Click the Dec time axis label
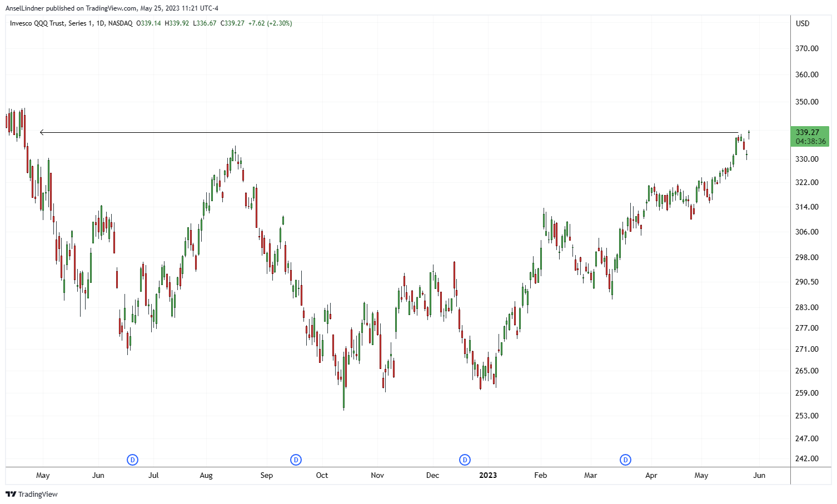This screenshot has width=837, height=504. point(432,475)
